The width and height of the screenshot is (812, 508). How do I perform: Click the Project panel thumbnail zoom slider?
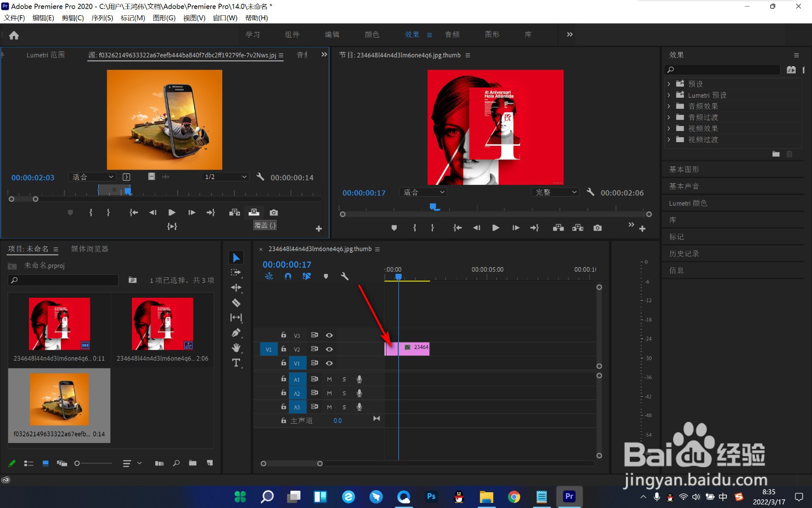tap(93, 463)
